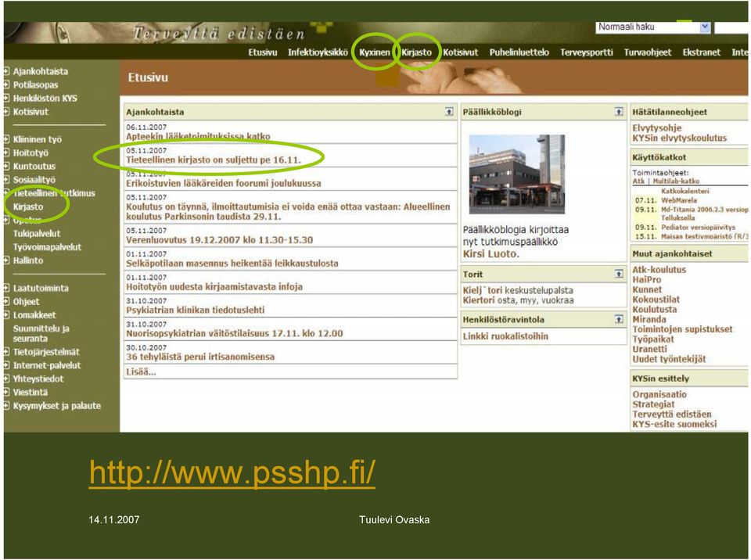The height and width of the screenshot is (560, 751).
Task: Open Toimintojen supistukset link
Action: pos(682,329)
